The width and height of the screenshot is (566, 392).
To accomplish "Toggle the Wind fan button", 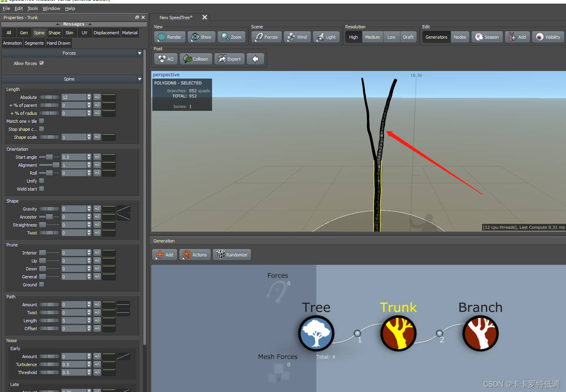I will (297, 37).
